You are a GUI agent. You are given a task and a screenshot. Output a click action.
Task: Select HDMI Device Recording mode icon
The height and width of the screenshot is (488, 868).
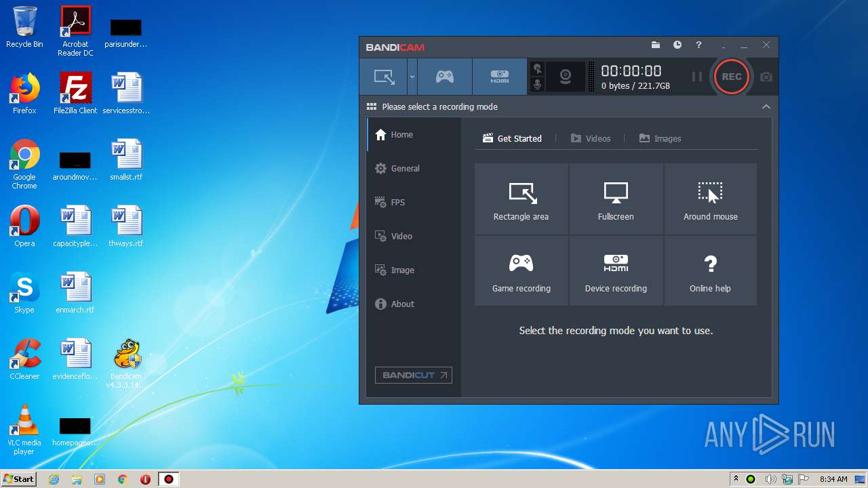click(500, 77)
